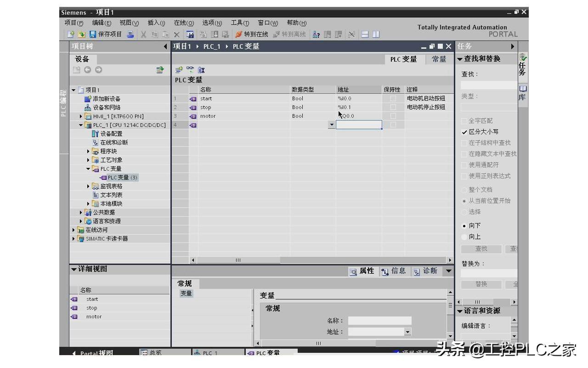Click the print toolbar icon
This screenshot has width=588, height=368.
[130, 34]
